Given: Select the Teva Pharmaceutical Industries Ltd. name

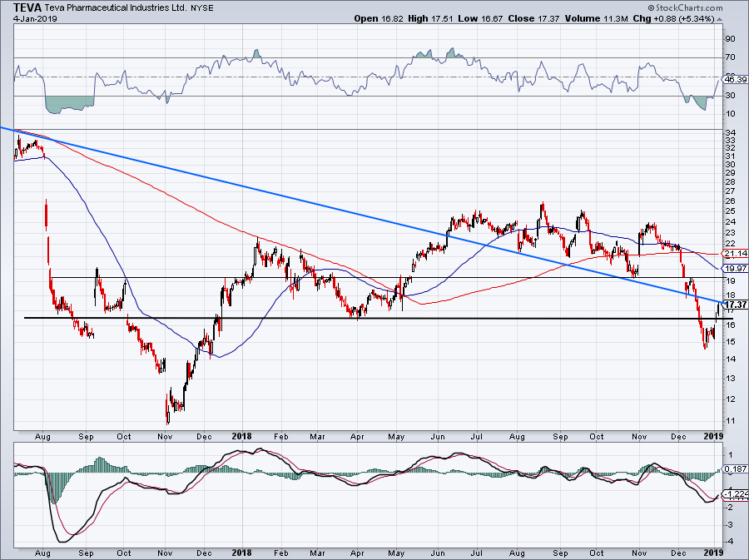Looking at the screenshot, I should [116, 8].
